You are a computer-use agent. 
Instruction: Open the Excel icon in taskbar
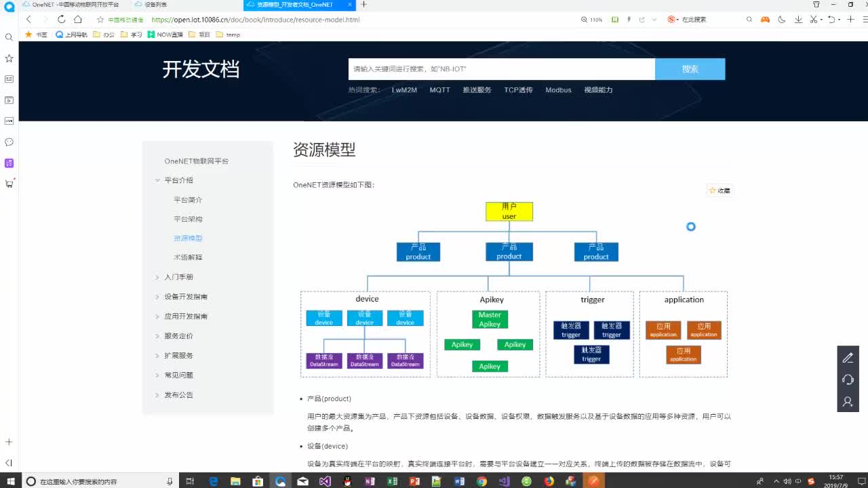point(392,481)
